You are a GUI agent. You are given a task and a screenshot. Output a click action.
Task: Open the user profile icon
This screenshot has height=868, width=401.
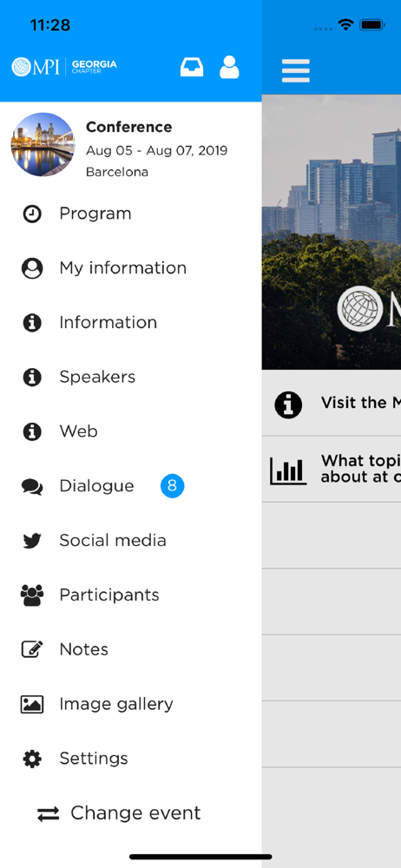click(229, 67)
